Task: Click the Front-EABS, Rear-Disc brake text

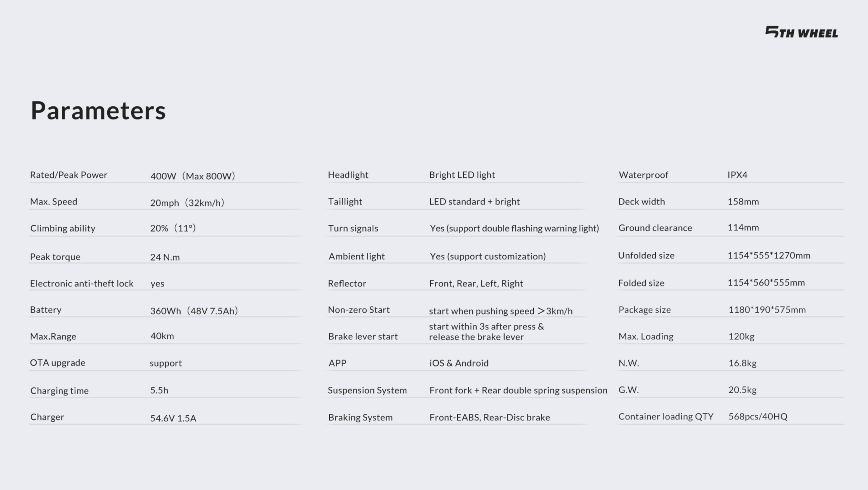Action: tap(489, 417)
